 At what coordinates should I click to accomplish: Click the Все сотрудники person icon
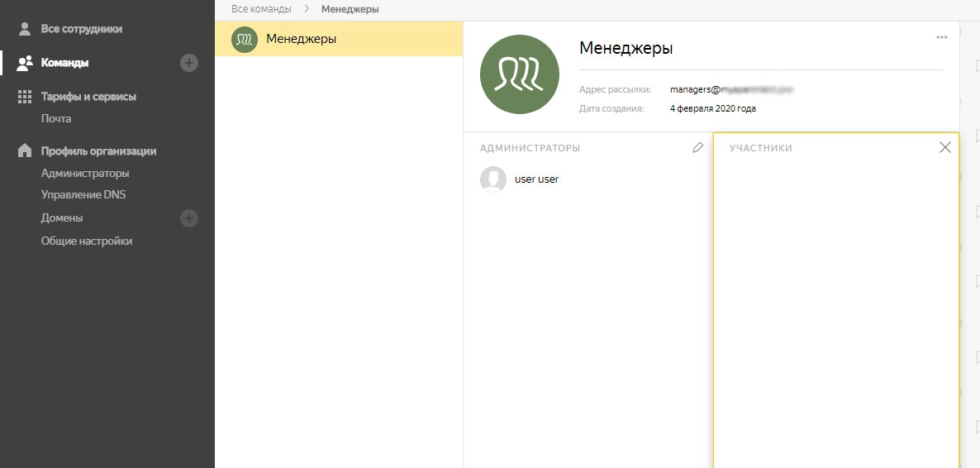tap(24, 29)
